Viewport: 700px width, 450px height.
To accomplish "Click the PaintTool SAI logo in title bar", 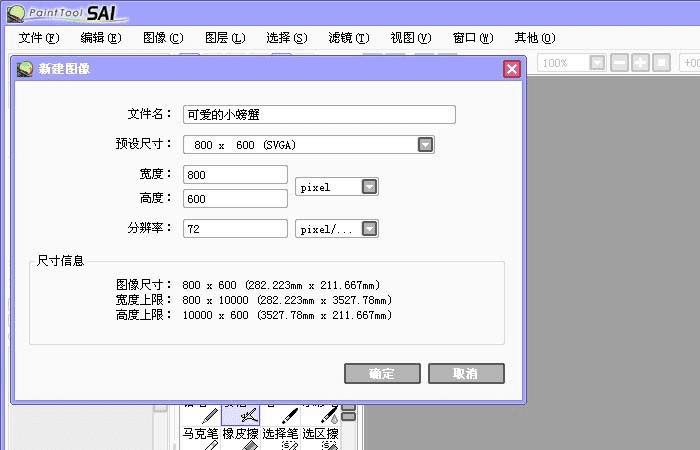I will click(x=67, y=13).
